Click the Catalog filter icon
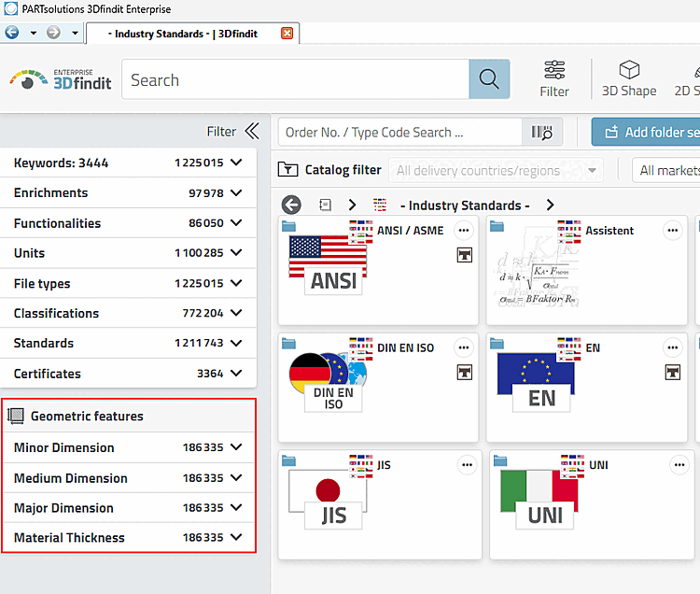The height and width of the screenshot is (594, 700). pyautogui.click(x=288, y=169)
